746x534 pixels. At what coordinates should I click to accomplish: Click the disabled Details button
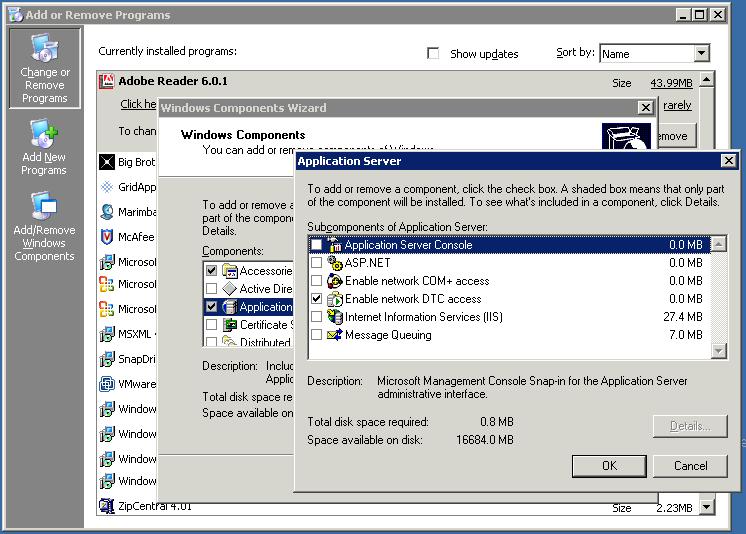(x=690, y=426)
